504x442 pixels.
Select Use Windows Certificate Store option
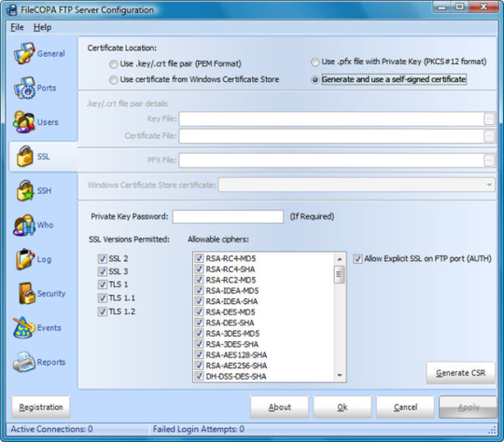(113, 79)
